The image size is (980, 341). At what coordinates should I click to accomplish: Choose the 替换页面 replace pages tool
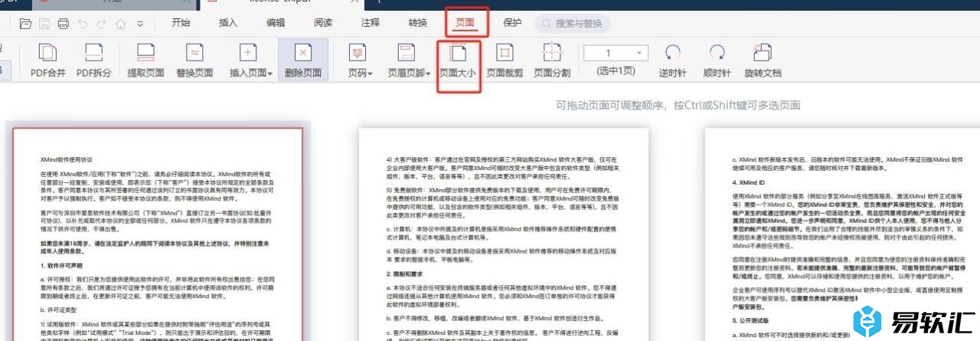pos(194,61)
